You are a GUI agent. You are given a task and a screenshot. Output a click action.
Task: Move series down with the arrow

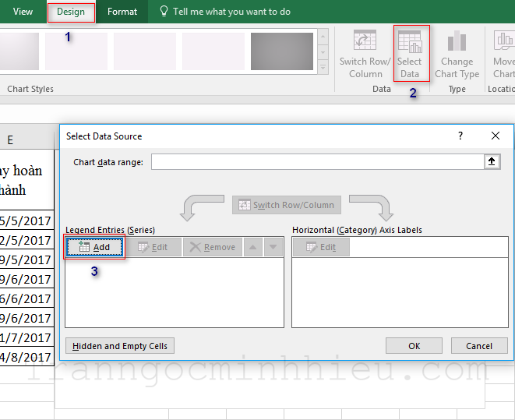[273, 247]
